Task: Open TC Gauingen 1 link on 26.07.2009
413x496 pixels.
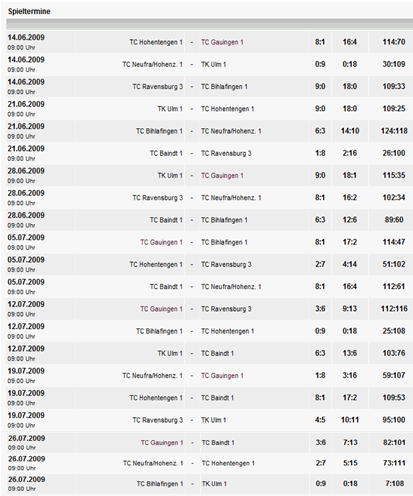Action: [x=162, y=443]
